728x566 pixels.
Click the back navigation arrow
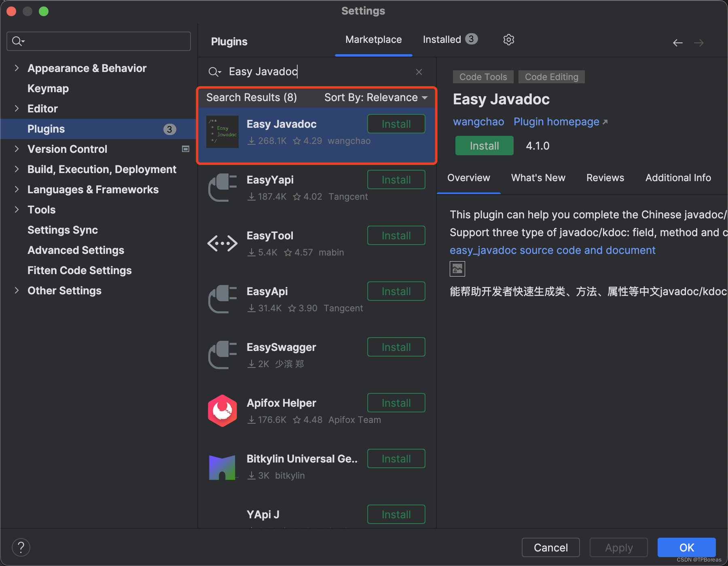(678, 42)
